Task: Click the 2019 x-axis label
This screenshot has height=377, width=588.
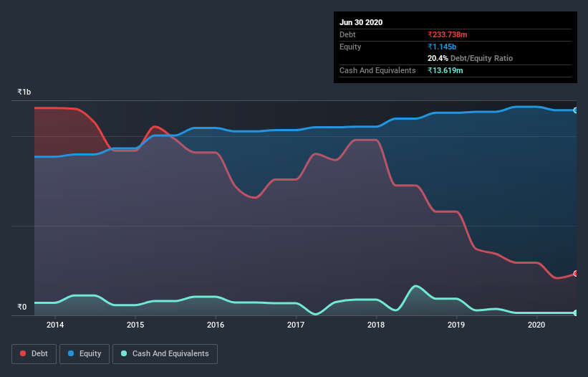Action: coord(456,325)
